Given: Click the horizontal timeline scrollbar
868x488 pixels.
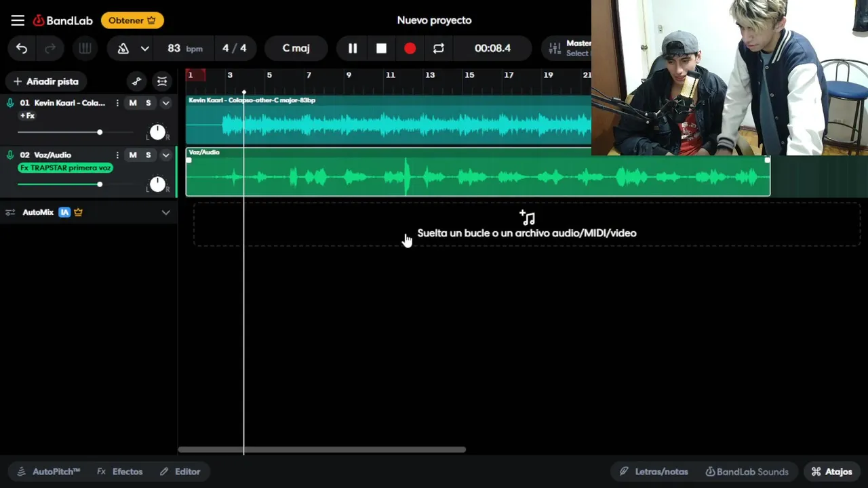Looking at the screenshot, I should (x=321, y=449).
